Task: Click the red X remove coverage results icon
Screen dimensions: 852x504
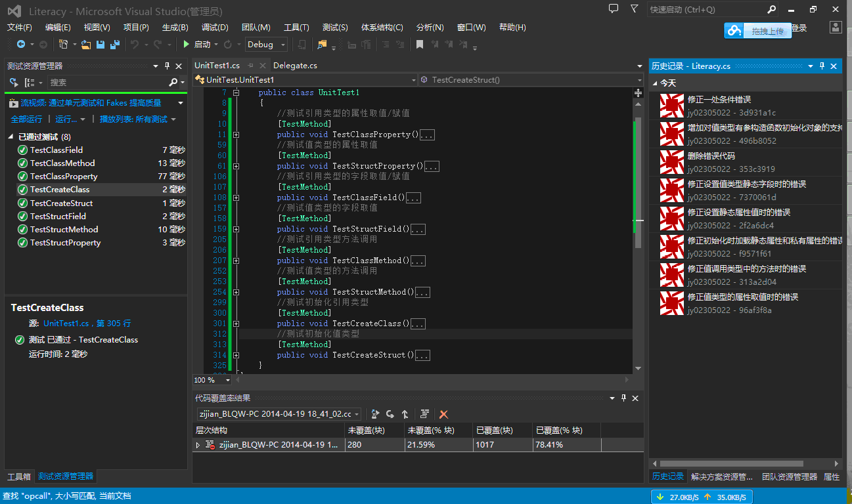Action: point(443,414)
